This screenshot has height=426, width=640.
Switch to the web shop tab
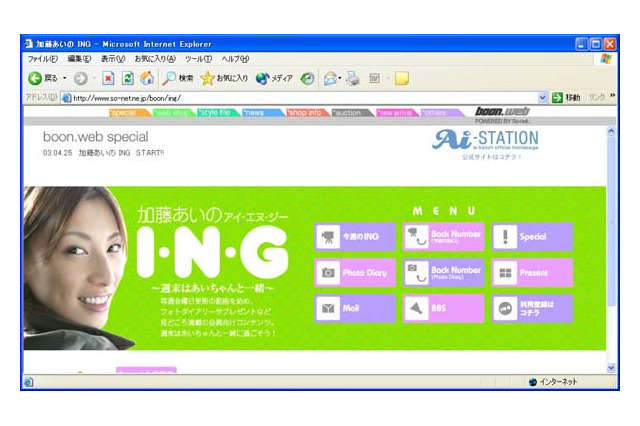pos(174,113)
